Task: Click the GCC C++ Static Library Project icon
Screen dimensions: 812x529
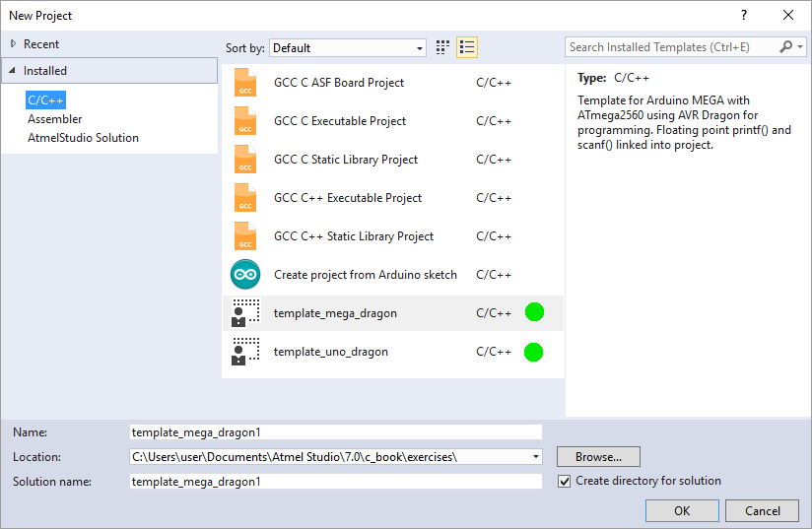Action: coord(244,236)
